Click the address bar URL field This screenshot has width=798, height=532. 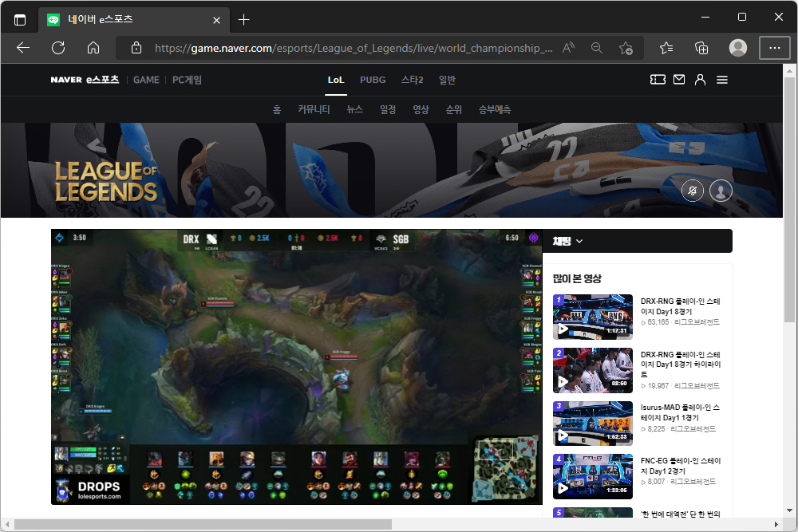click(x=354, y=48)
